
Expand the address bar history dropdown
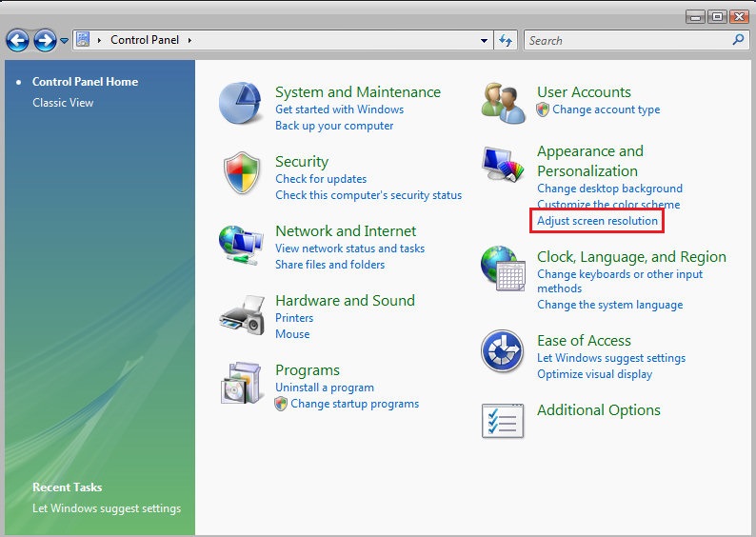pyautogui.click(x=485, y=41)
